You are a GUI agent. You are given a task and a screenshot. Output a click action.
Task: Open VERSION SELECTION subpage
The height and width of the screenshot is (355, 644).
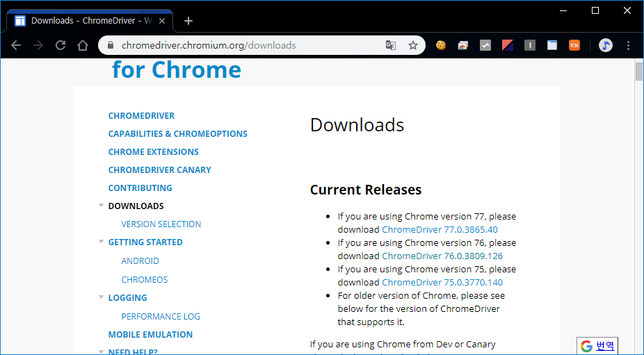[x=161, y=224]
